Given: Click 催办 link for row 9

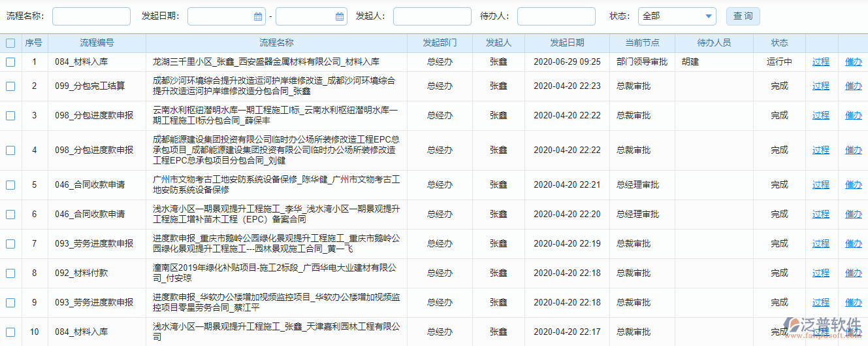Looking at the screenshot, I should pyautogui.click(x=854, y=303).
